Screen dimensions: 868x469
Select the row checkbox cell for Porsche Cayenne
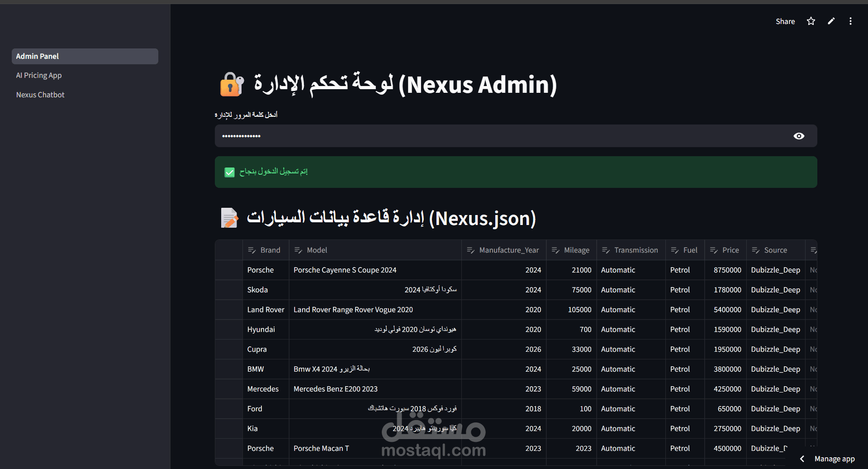pyautogui.click(x=229, y=270)
